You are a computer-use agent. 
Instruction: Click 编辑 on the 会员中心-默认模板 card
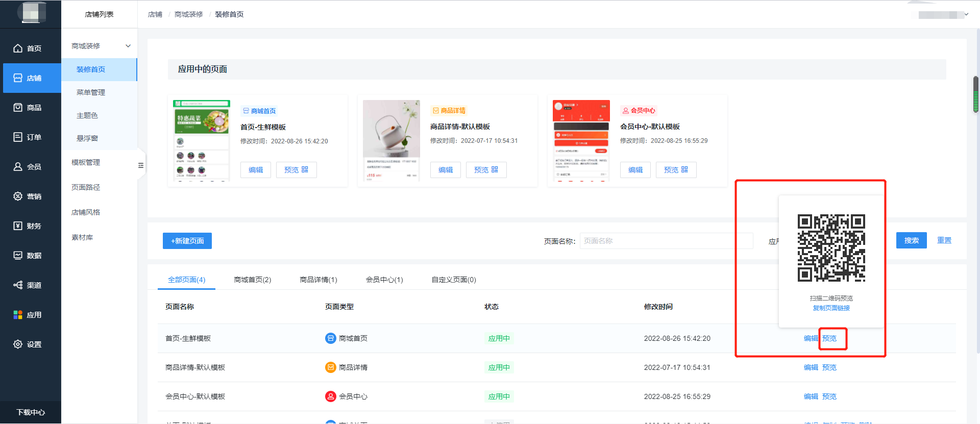635,170
